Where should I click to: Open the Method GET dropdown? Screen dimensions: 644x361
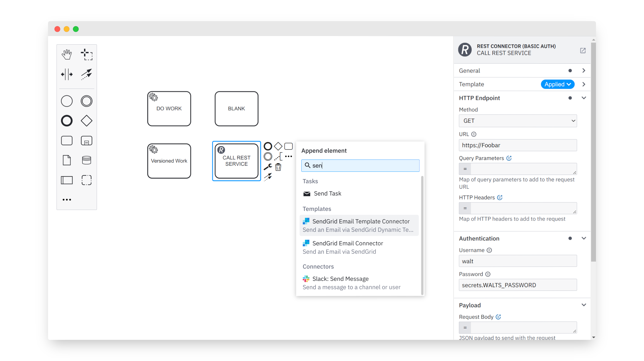coord(518,121)
